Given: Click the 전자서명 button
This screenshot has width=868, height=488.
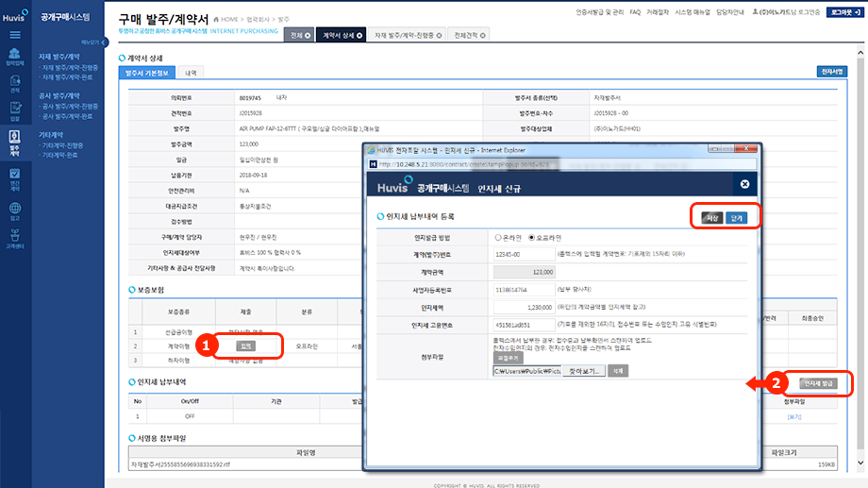Looking at the screenshot, I should pos(831,72).
